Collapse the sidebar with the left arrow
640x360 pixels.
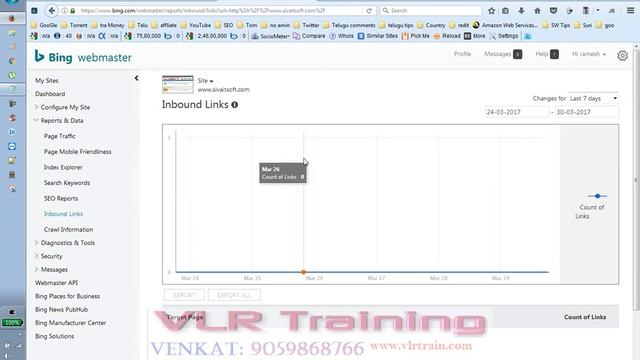[136, 78]
